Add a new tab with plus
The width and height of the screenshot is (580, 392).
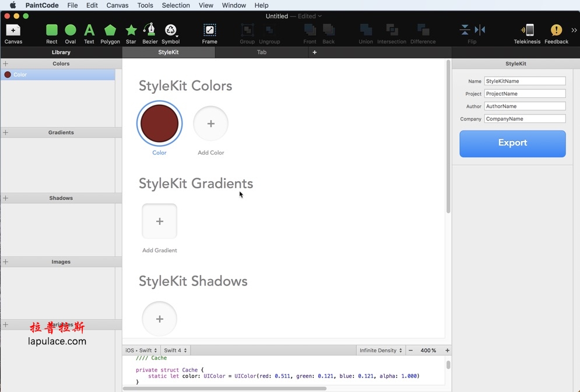click(x=314, y=52)
